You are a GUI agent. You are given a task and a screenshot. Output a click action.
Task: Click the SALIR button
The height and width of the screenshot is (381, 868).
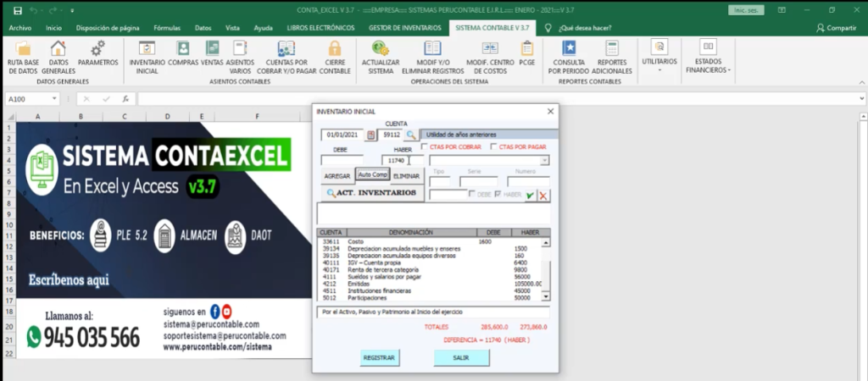(461, 358)
